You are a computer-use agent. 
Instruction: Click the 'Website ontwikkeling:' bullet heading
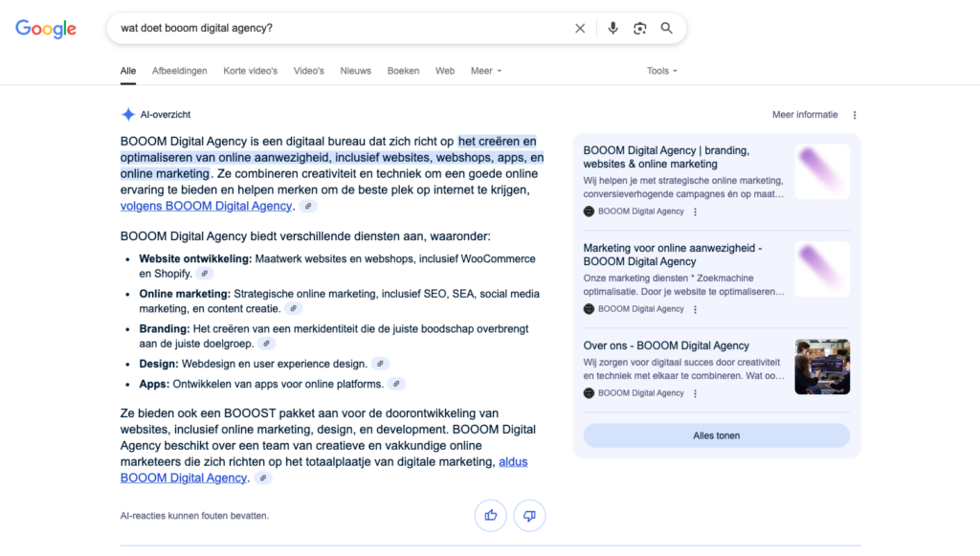pyautogui.click(x=195, y=258)
